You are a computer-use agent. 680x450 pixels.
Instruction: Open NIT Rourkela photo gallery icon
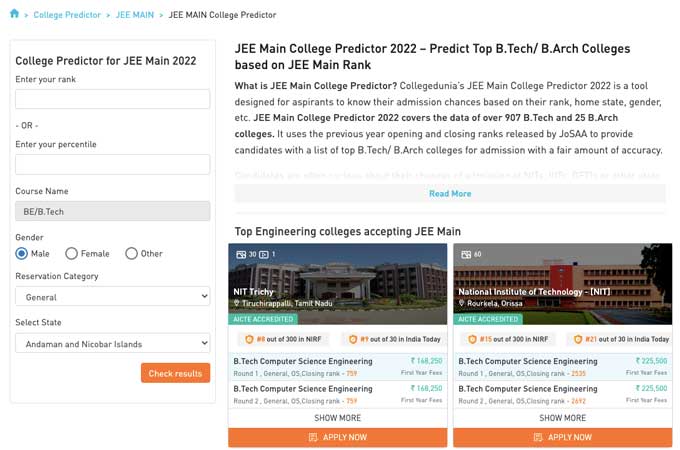[x=466, y=254]
